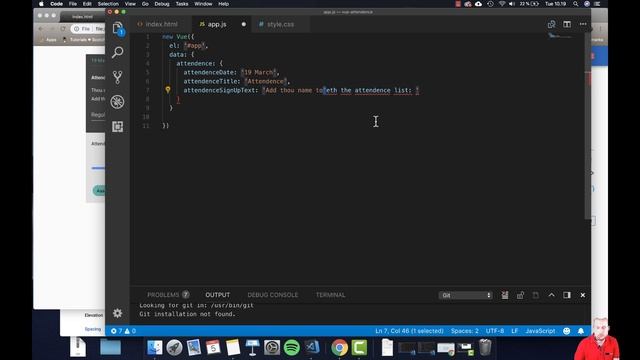Open Camtasia from the Dock
The width and height of the screenshot is (640, 360).
359,347
